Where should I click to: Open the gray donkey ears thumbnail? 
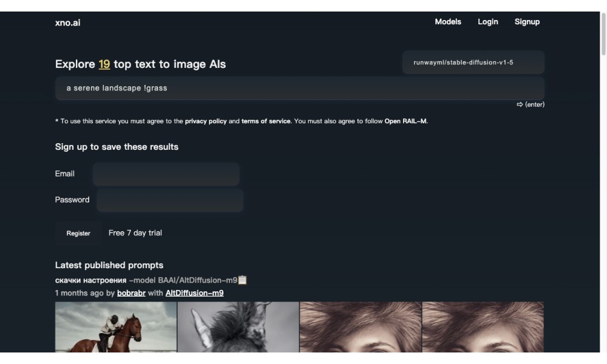pos(238,327)
